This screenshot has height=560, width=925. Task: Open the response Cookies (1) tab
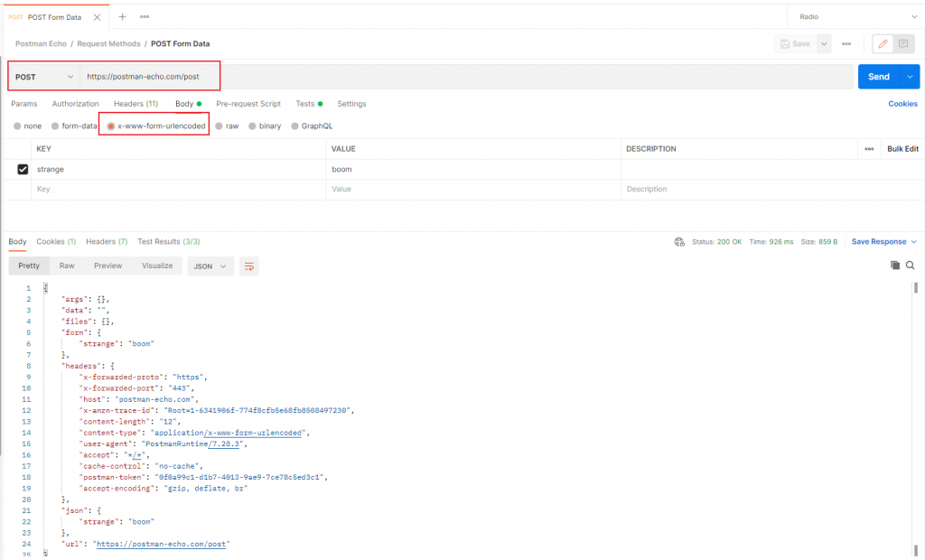(56, 242)
